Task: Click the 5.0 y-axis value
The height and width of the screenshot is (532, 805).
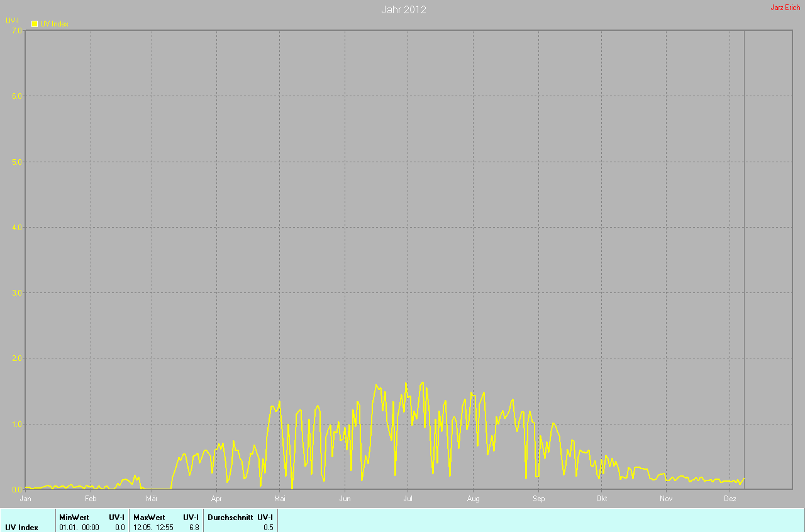Action: (x=17, y=162)
